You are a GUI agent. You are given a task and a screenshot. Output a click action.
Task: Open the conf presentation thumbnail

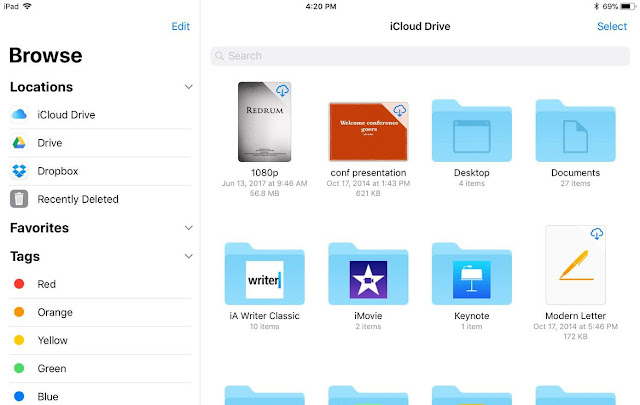[x=368, y=131]
